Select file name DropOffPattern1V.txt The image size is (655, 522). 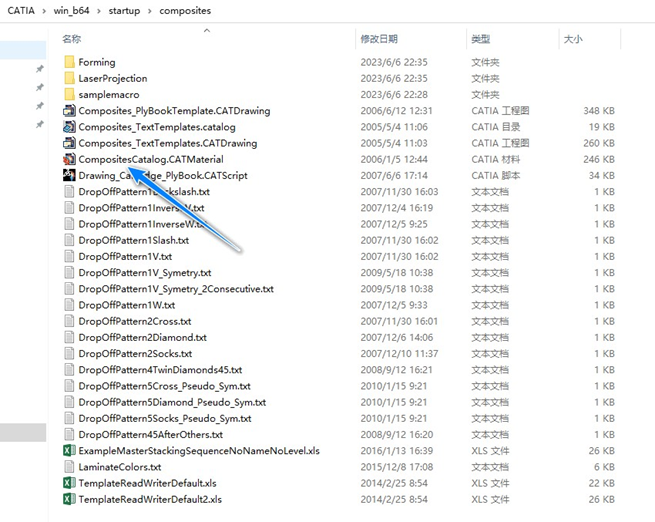coord(125,256)
